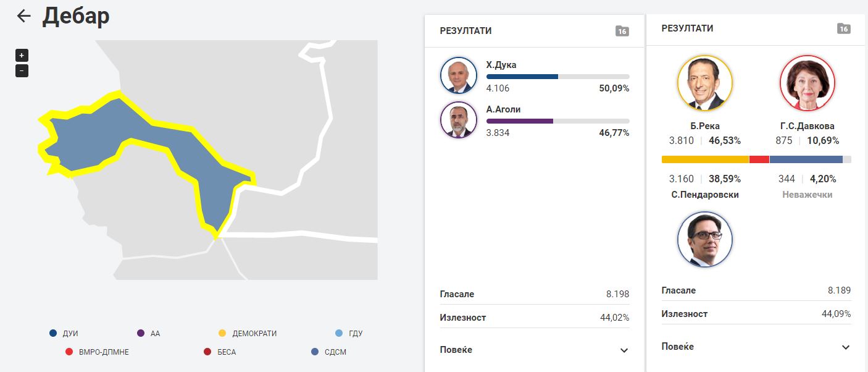Viewport: 868px width, 372px height.
Task: Go back using the left arrow
Action: 23,16
